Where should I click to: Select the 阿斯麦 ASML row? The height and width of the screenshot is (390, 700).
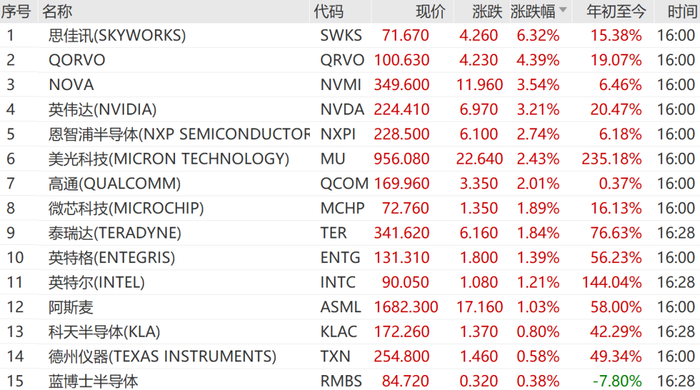[x=350, y=307]
